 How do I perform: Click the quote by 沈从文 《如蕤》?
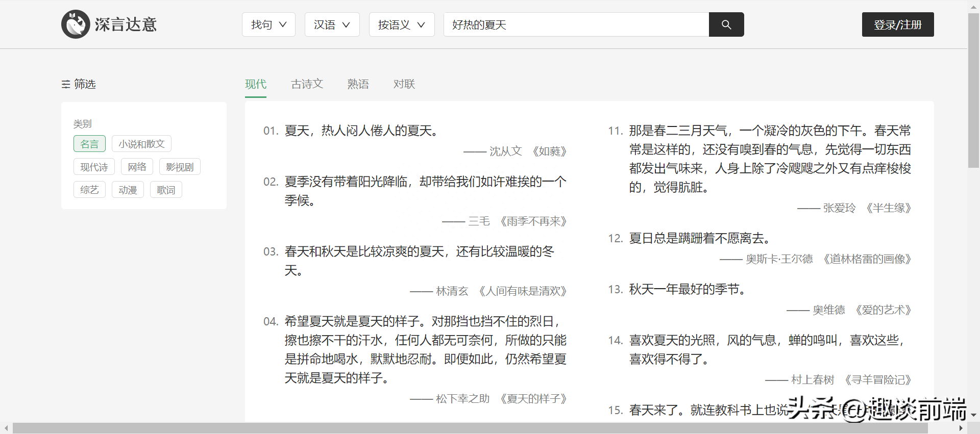[x=361, y=131]
